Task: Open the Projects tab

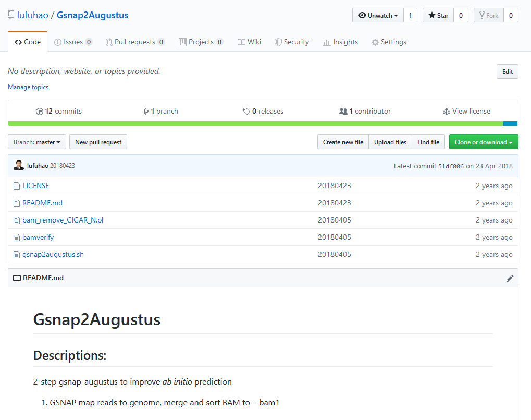Action: pyautogui.click(x=201, y=42)
